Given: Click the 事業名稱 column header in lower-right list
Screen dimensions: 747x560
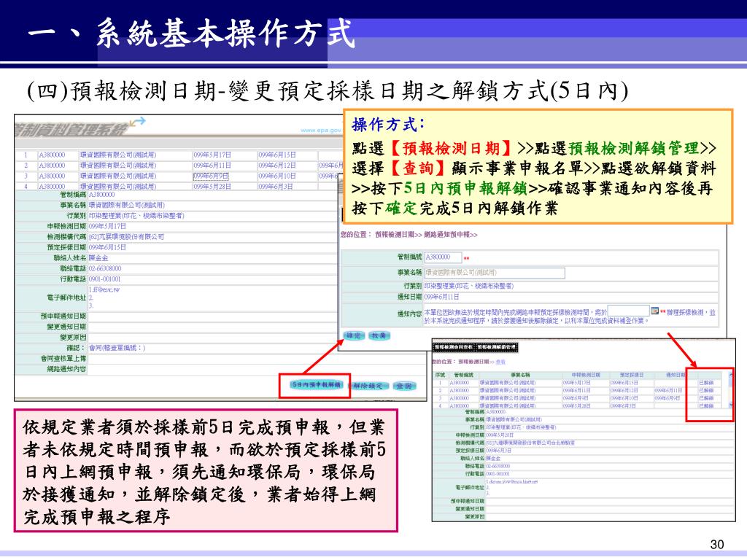Looking at the screenshot, I should pyautogui.click(x=520, y=376).
